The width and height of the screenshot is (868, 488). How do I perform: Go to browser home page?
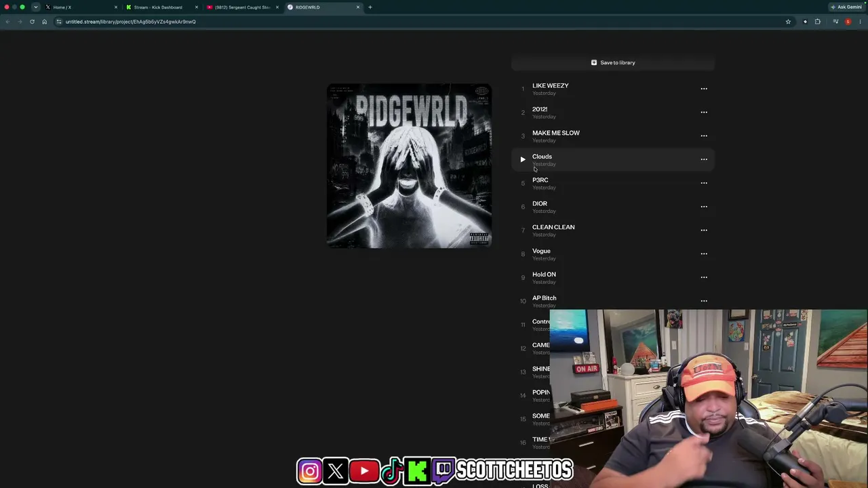coord(45,22)
